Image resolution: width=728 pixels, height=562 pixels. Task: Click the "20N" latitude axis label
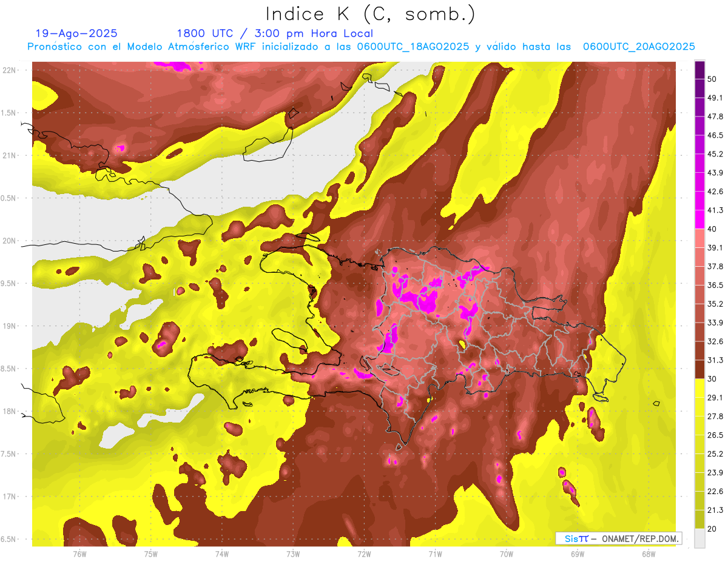pos(9,241)
